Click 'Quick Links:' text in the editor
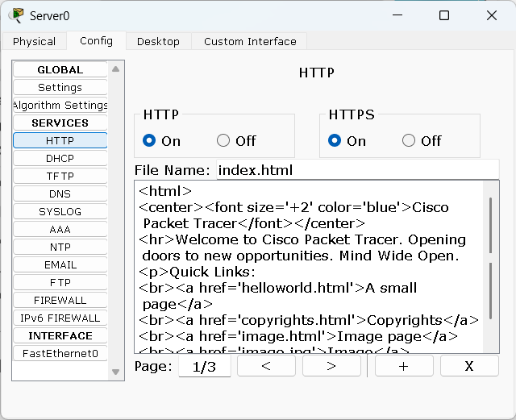The height and width of the screenshot is (420, 516). coord(212,272)
